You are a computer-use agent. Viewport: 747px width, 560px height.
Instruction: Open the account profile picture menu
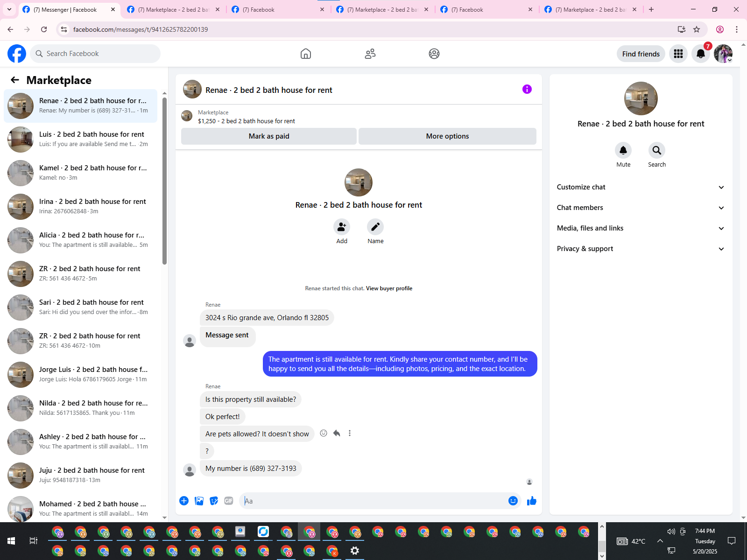click(x=723, y=54)
